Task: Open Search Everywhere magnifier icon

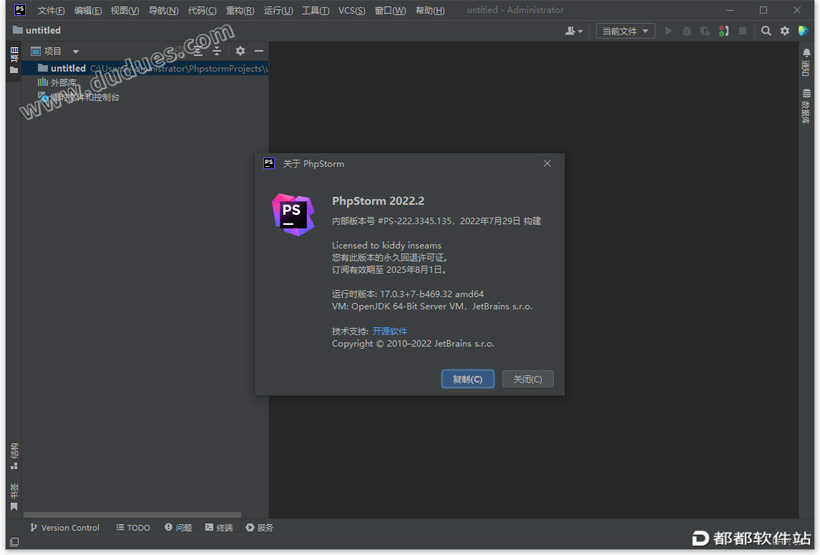Action: [x=766, y=31]
